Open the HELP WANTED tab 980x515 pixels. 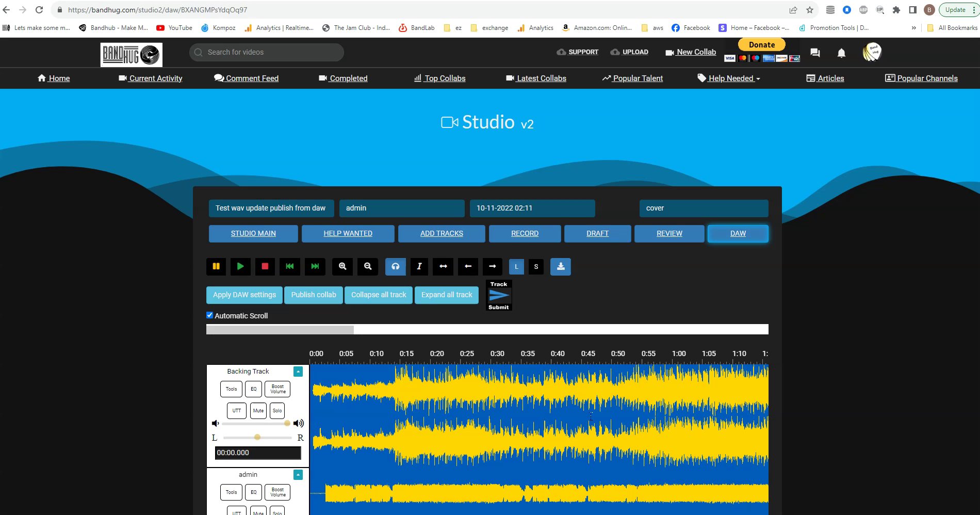[348, 233]
